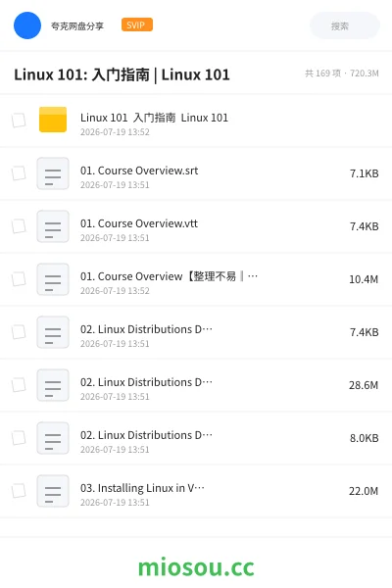This screenshot has height=588, width=392.
Task: Click file icon for 01. Course Overview.vtt
Action: click(53, 226)
